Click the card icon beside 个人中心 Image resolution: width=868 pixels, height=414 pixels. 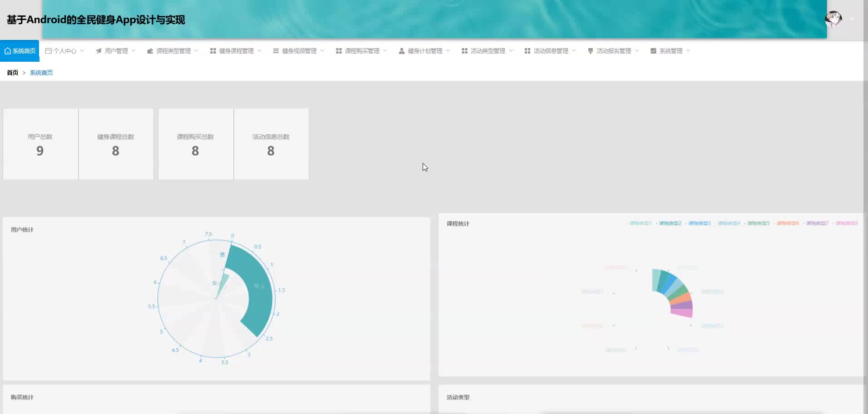(49, 51)
